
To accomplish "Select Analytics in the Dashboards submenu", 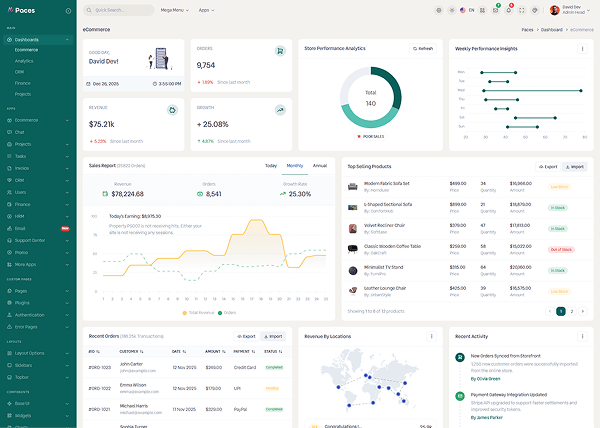I will click(x=24, y=61).
